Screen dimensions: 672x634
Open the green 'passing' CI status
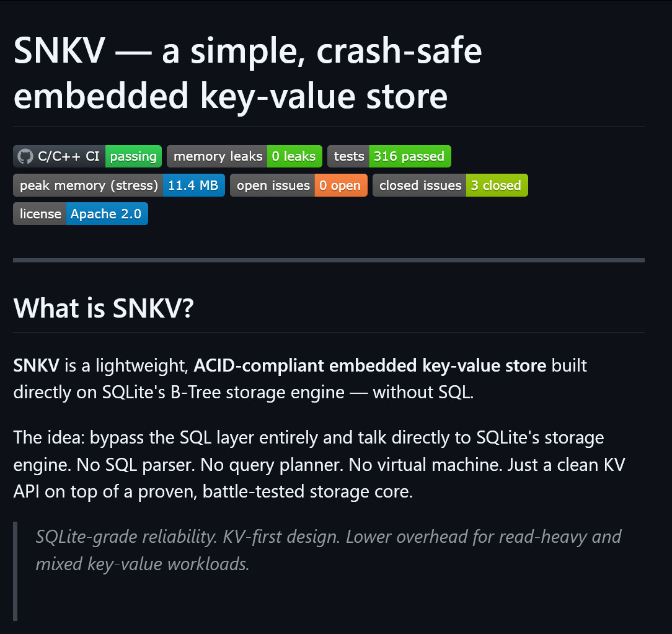tap(133, 156)
